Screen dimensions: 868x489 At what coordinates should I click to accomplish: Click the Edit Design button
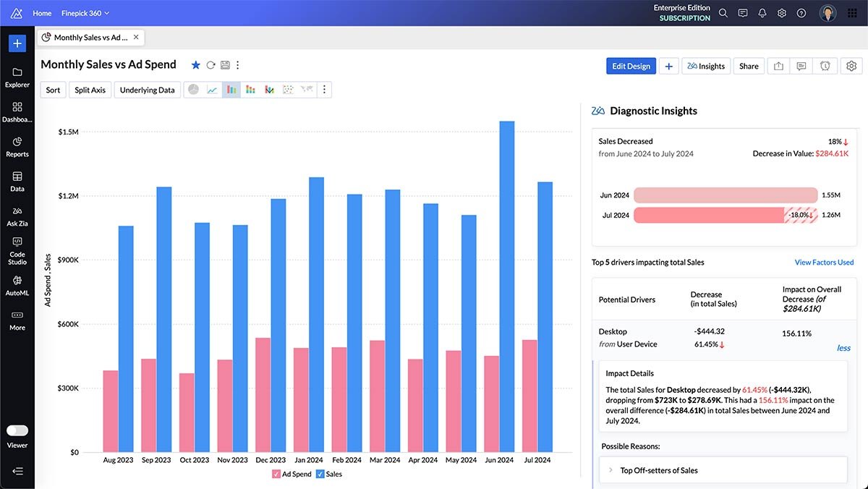coord(631,66)
